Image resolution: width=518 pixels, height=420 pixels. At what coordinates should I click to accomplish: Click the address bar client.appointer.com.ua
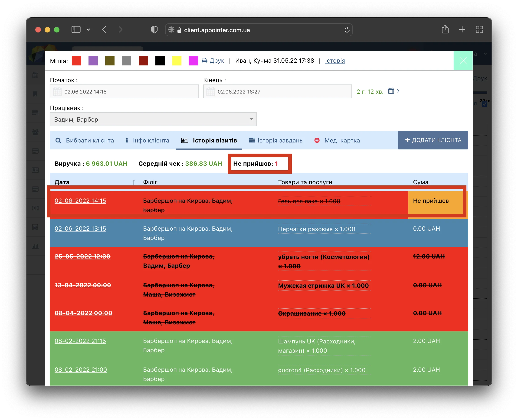(x=259, y=30)
